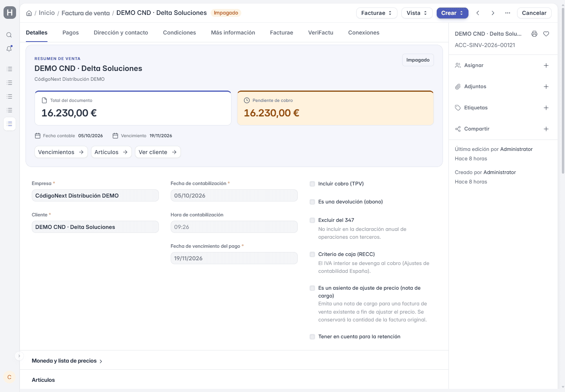Click the Cancelar button
The width and height of the screenshot is (565, 392).
coord(534,13)
